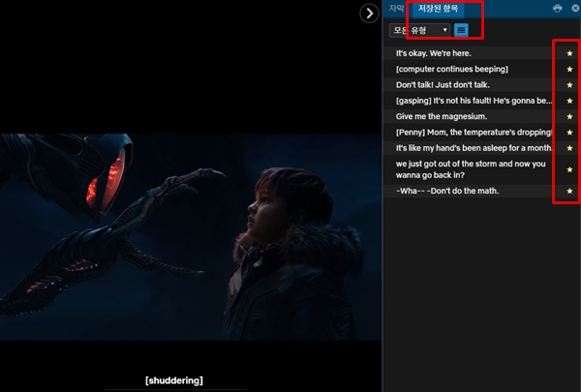The width and height of the screenshot is (581, 392).
Task: Unstar 'Give me the magnesium.'
Action: pyautogui.click(x=569, y=117)
